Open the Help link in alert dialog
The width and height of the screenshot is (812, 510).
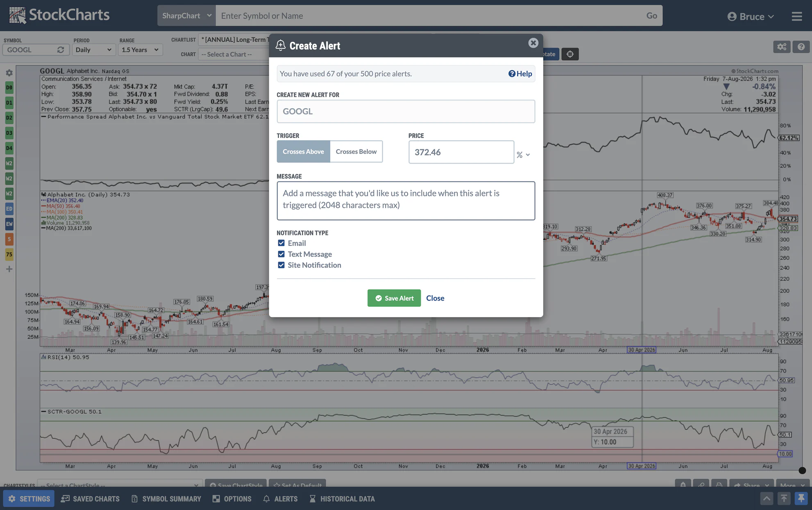click(520, 74)
